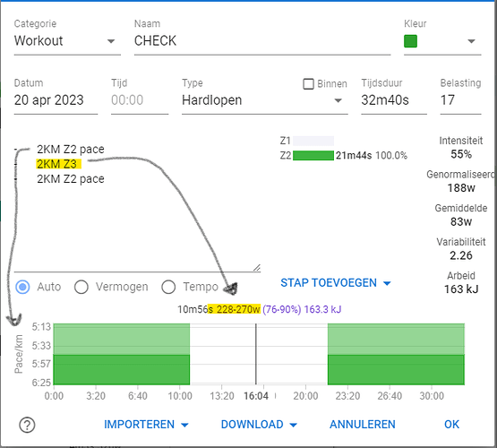Click the first green Z2 block in chart
The width and height of the screenshot is (497, 448).
pos(122,354)
